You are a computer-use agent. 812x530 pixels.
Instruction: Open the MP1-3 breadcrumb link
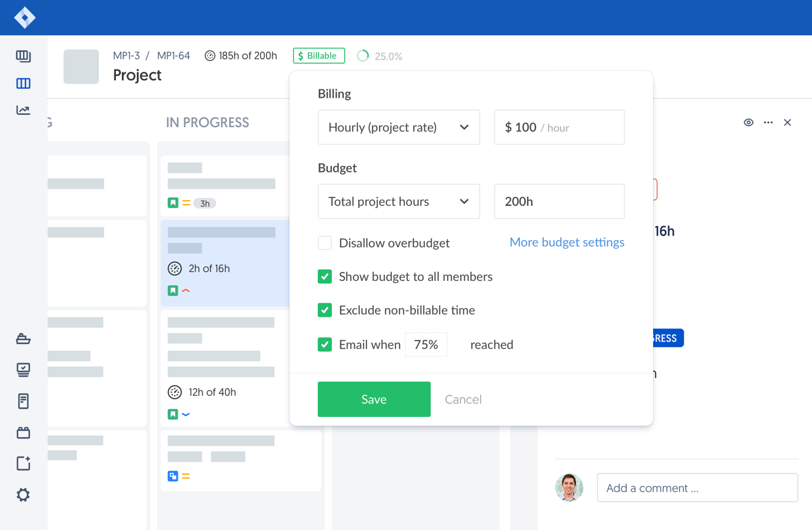(x=127, y=55)
